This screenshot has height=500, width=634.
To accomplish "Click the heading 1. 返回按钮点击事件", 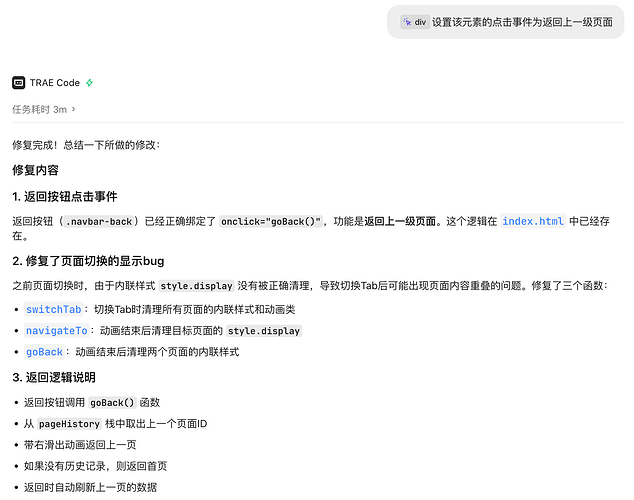I will click(65, 197).
